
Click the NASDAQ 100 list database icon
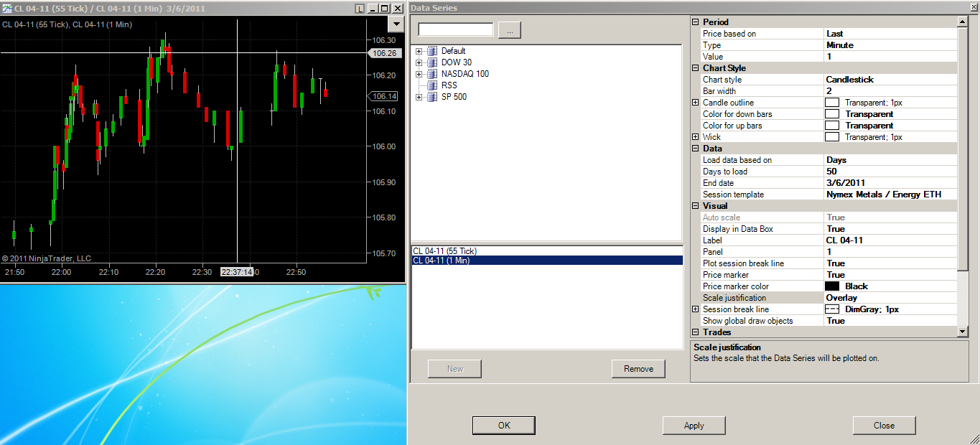coord(431,74)
